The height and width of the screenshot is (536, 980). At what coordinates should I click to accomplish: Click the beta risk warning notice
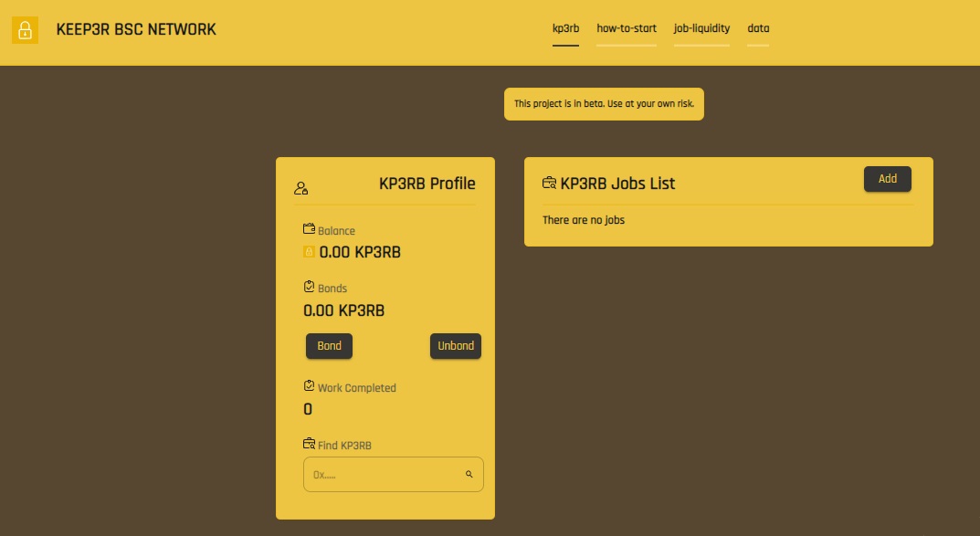point(604,104)
